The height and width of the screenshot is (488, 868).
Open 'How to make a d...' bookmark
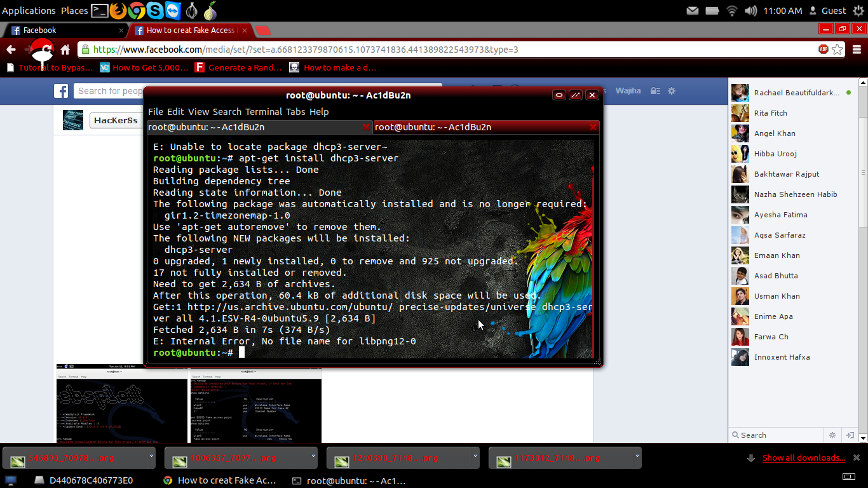pyautogui.click(x=333, y=67)
